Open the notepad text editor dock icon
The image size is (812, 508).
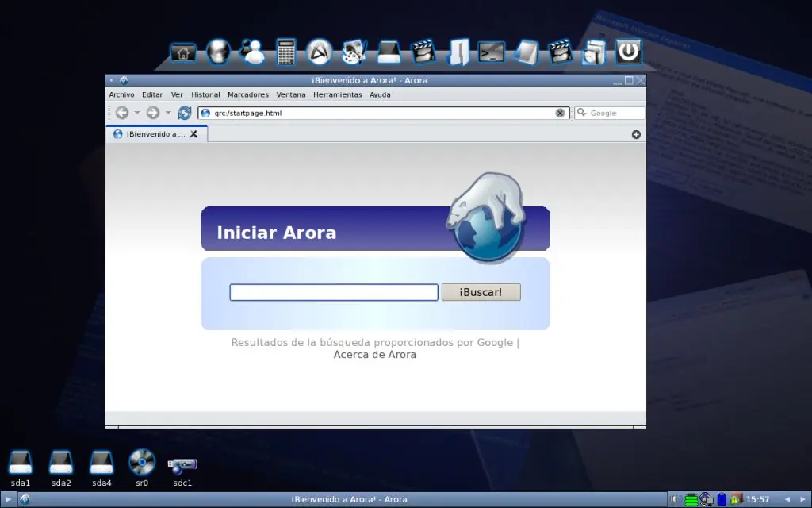coord(526,52)
